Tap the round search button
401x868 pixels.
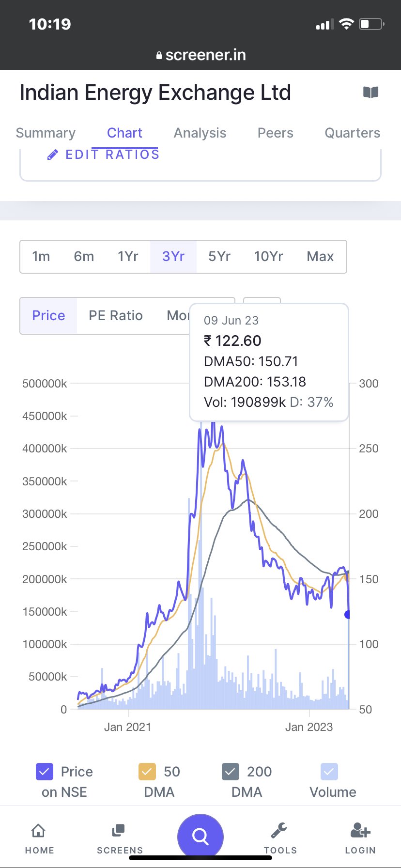click(200, 836)
